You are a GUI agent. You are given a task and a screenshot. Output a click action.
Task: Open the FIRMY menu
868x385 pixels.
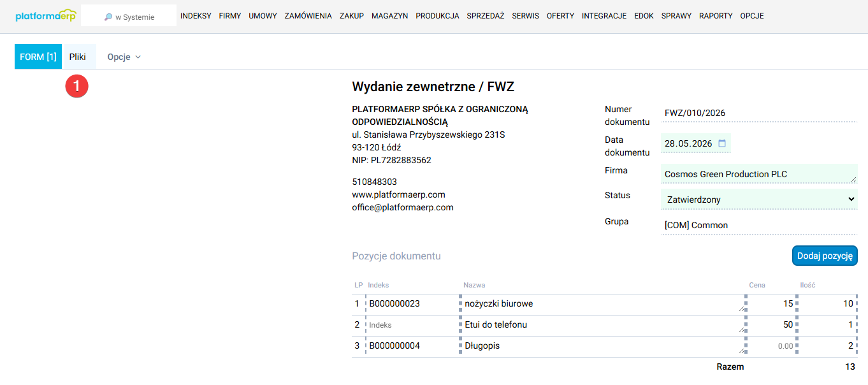[230, 16]
